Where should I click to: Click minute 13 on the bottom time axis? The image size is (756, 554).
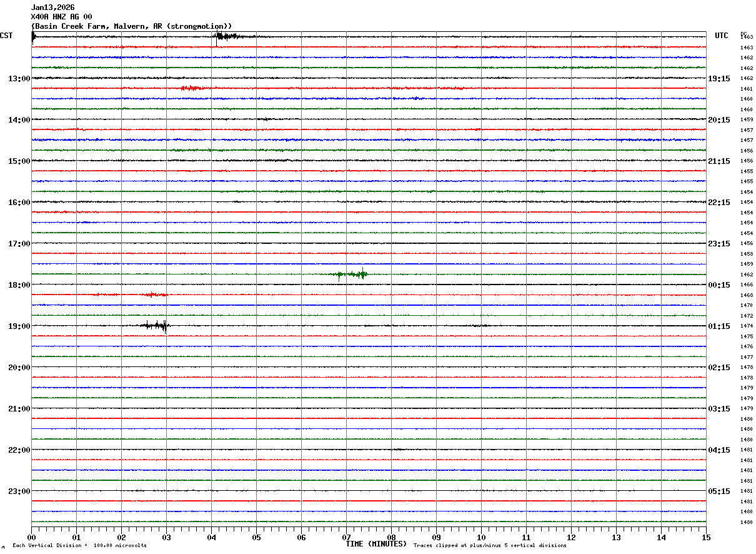click(616, 537)
